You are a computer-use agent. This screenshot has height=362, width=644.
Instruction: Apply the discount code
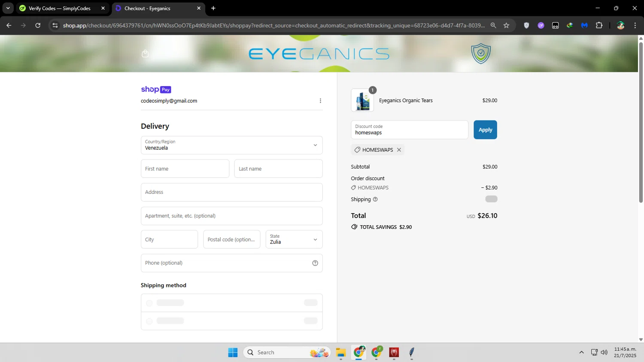(485, 130)
